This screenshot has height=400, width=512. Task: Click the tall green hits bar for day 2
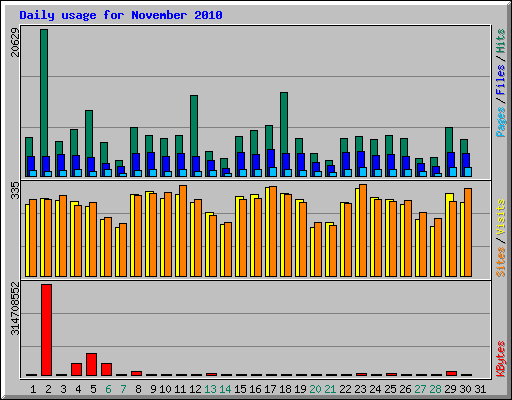point(44,93)
